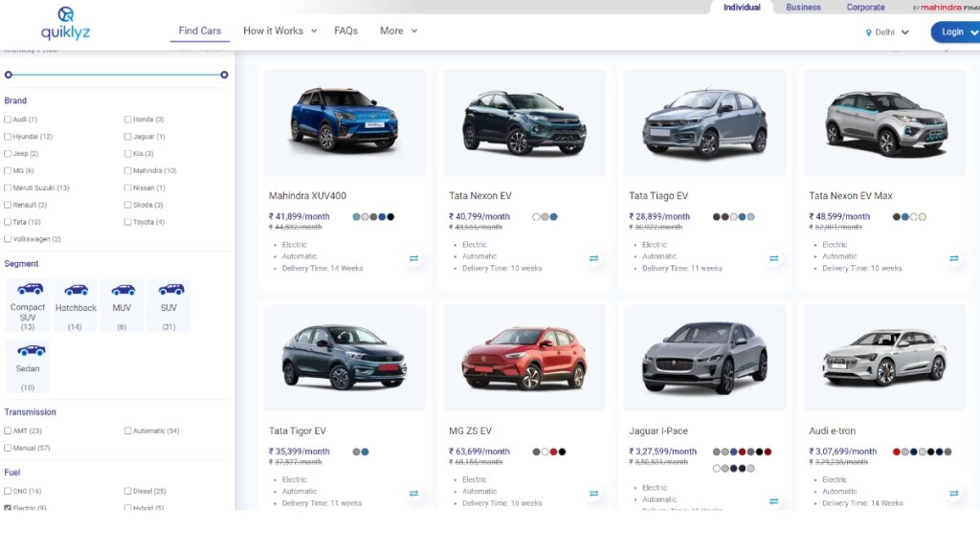Image resolution: width=980 pixels, height=551 pixels.
Task: Open the Login dropdown menu
Action: pos(953,32)
